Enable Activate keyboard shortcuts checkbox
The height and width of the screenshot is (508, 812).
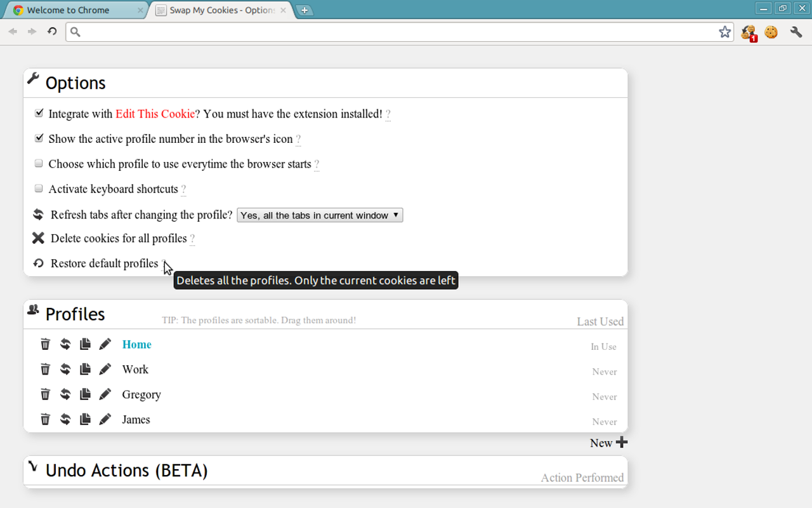[x=39, y=188]
